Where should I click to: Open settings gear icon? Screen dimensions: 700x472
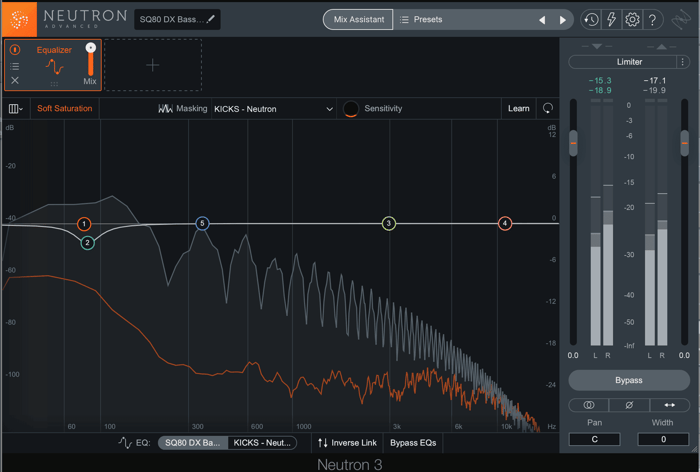click(x=632, y=20)
